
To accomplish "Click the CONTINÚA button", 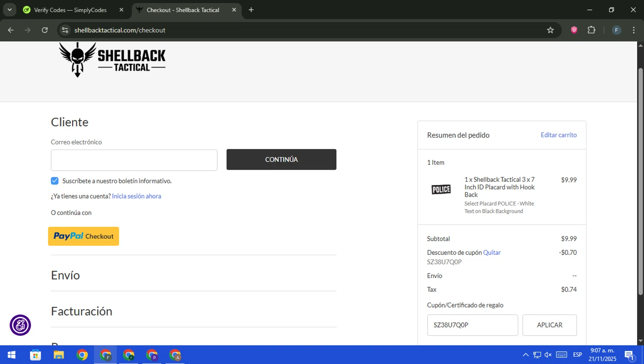I will (281, 159).
